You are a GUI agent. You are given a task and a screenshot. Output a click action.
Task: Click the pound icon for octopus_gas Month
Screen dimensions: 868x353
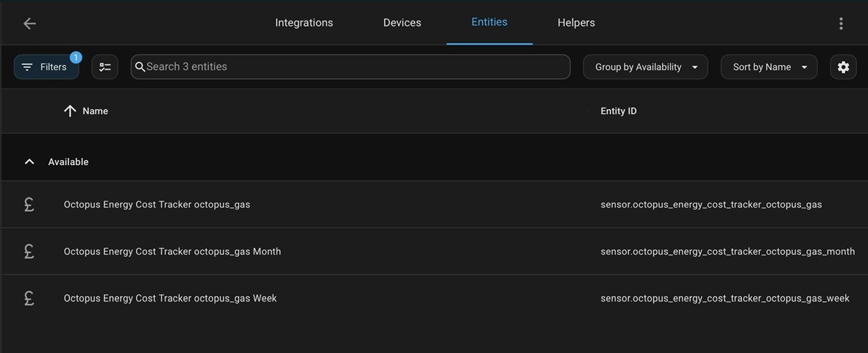29,251
